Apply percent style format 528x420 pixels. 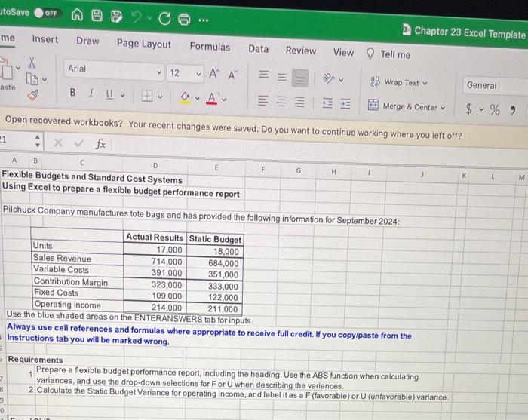[x=495, y=109]
